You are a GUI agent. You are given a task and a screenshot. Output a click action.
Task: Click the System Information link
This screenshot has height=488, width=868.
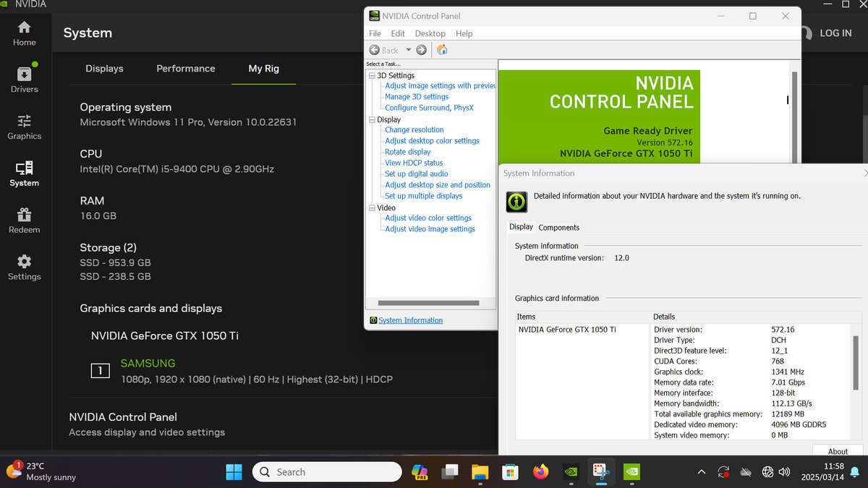[410, 320]
